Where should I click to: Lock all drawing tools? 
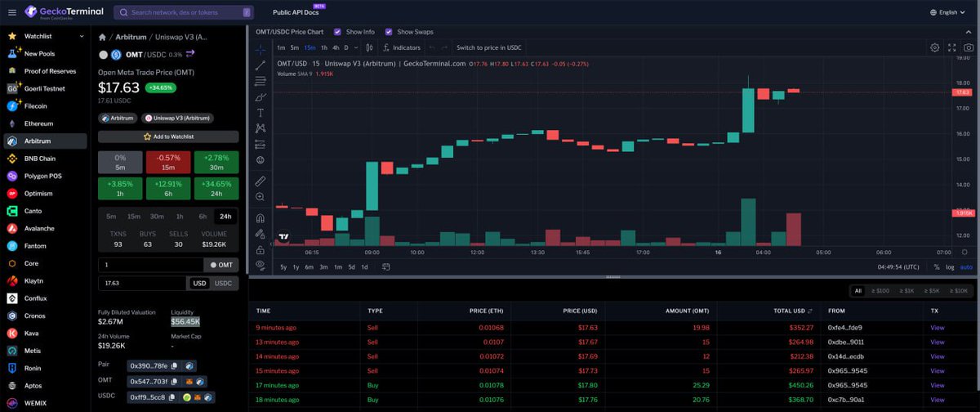coord(261,249)
